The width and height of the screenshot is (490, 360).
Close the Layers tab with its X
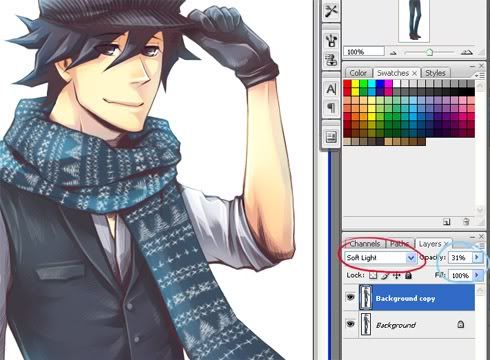point(446,244)
